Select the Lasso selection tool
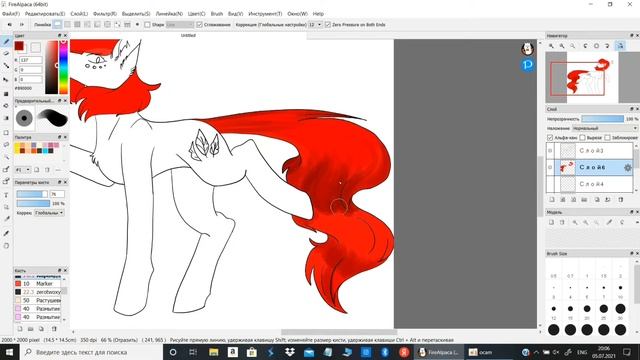The height and width of the screenshot is (360, 640). click(x=6, y=144)
